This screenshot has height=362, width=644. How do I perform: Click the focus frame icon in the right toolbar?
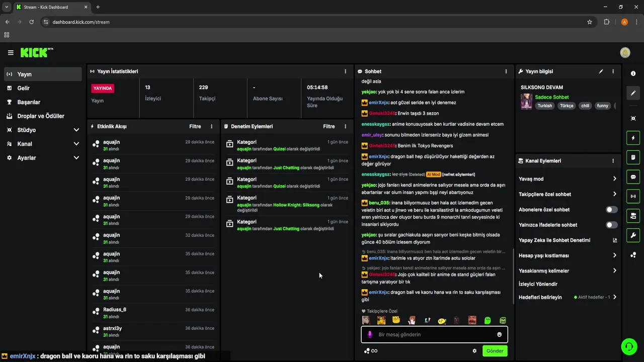[633, 119]
